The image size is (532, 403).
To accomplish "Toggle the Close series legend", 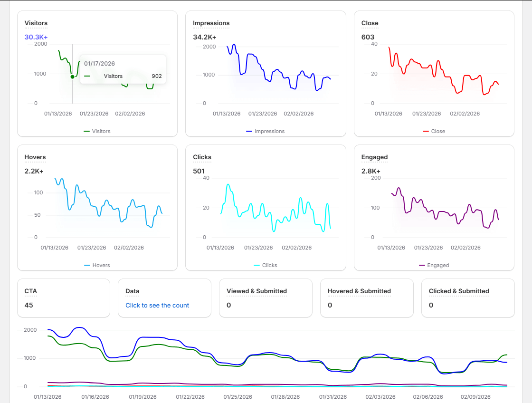I will pyautogui.click(x=437, y=131).
